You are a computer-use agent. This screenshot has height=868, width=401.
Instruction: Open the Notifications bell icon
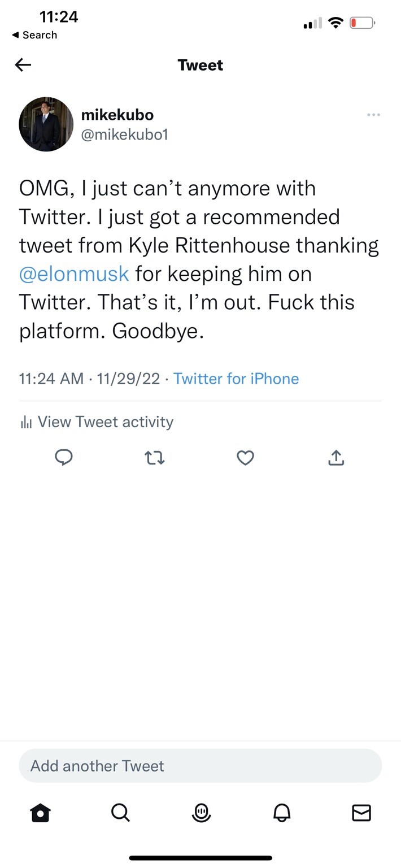coord(281,813)
